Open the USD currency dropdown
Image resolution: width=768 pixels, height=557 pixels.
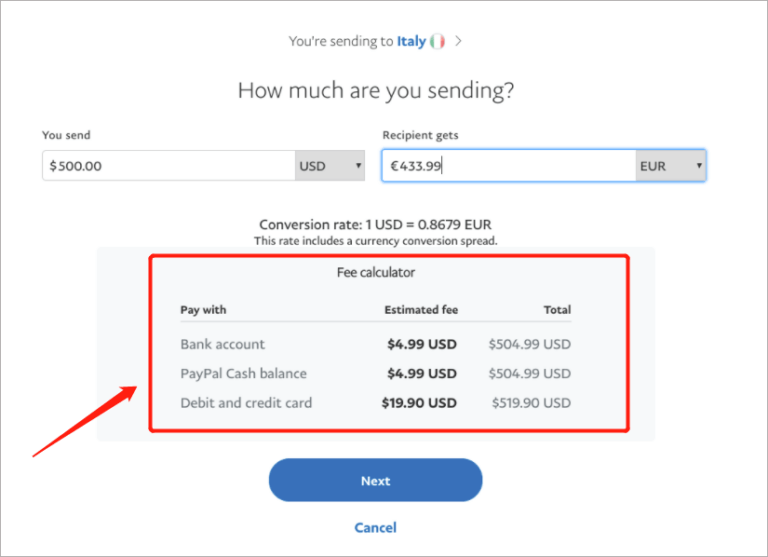[330, 166]
